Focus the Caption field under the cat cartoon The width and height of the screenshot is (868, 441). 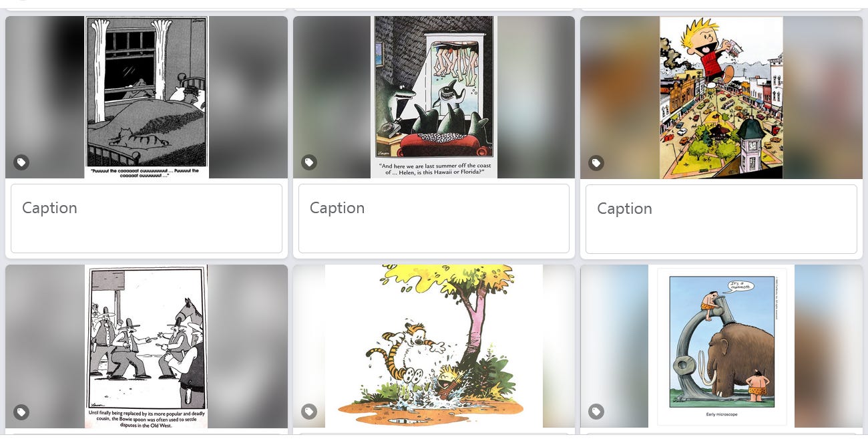pos(146,218)
